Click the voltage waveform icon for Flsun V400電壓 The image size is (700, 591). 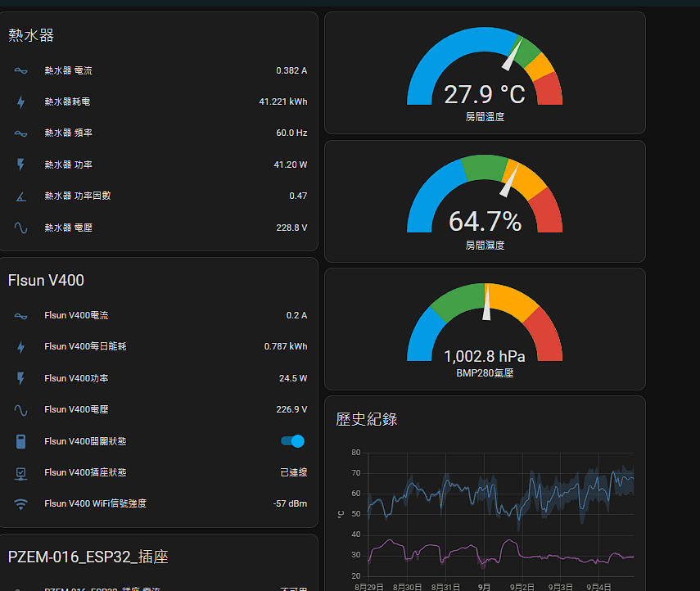(x=20, y=409)
